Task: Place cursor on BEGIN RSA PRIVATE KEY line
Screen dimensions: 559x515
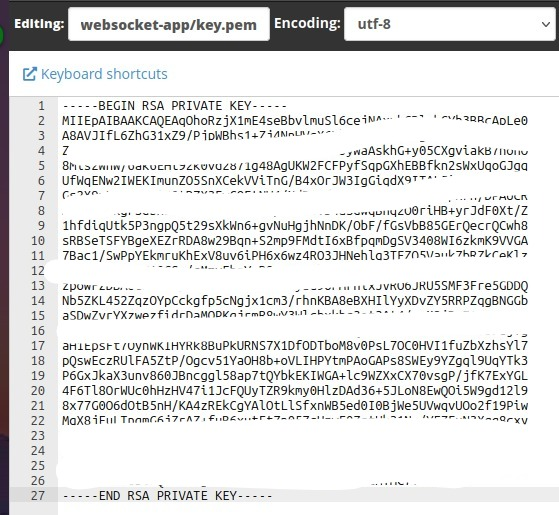Action: click(175, 106)
